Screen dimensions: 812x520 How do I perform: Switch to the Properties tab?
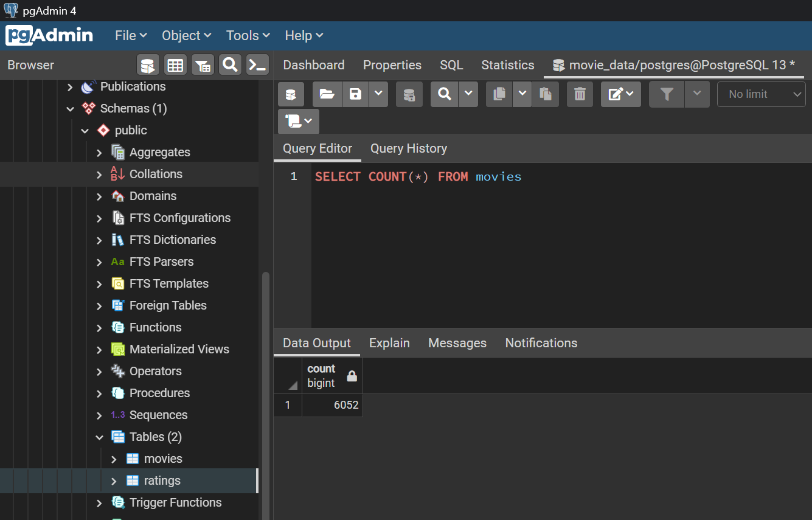[x=392, y=65]
